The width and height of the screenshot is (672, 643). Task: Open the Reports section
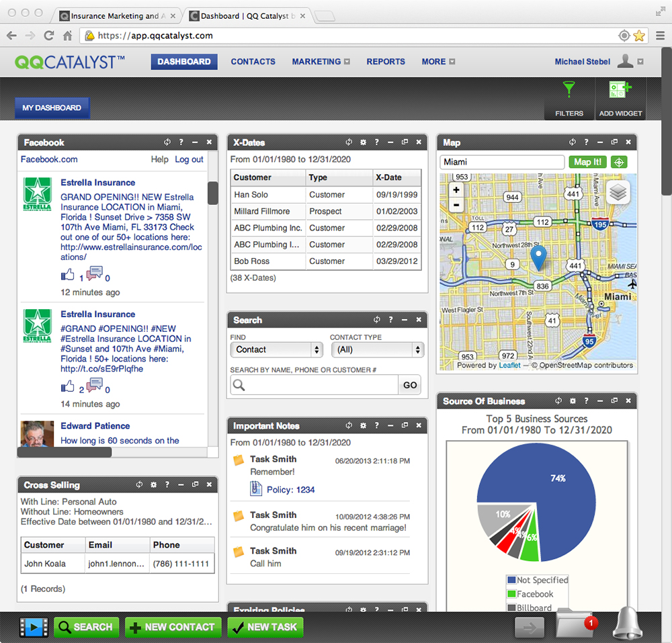[x=385, y=62]
